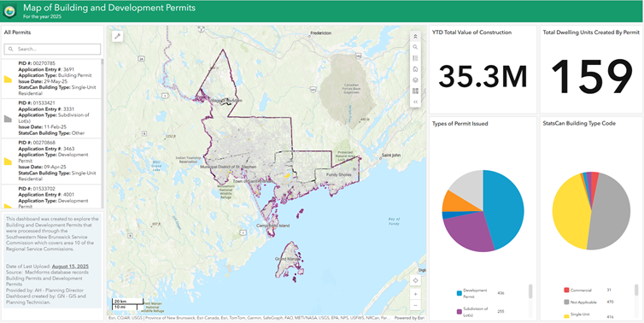Screen dimensions: 644x323
Task: Select permit entry with Application Entry # 4001
Action: [x=51, y=197]
